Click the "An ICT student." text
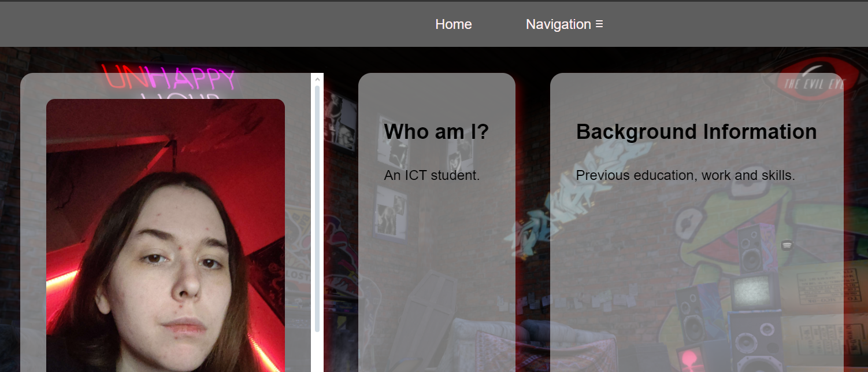Viewport: 868px width, 372px height. tap(432, 175)
